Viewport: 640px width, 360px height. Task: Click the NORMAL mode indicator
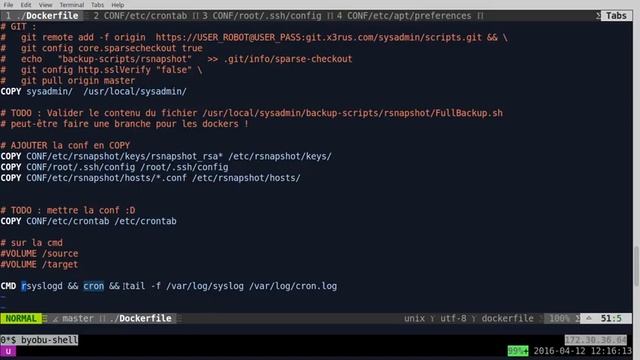[21, 318]
